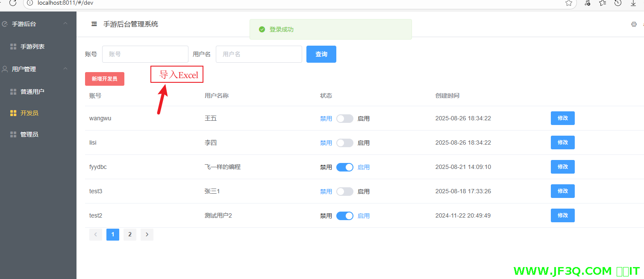The width and height of the screenshot is (644, 279).
Task: Bookmark page with the star icon
Action: [568, 3]
